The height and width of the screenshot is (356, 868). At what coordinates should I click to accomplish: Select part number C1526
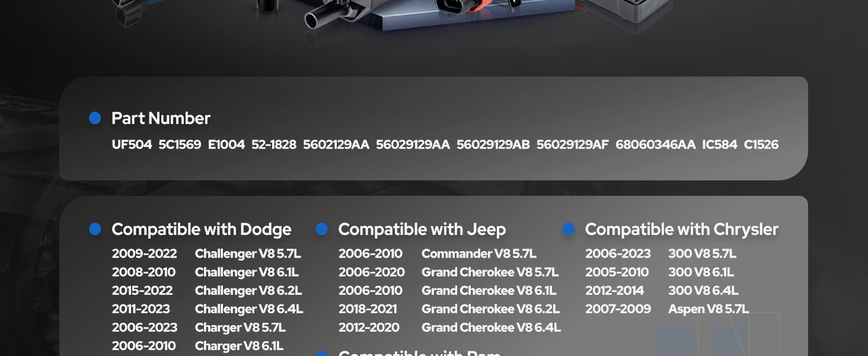[x=761, y=144]
